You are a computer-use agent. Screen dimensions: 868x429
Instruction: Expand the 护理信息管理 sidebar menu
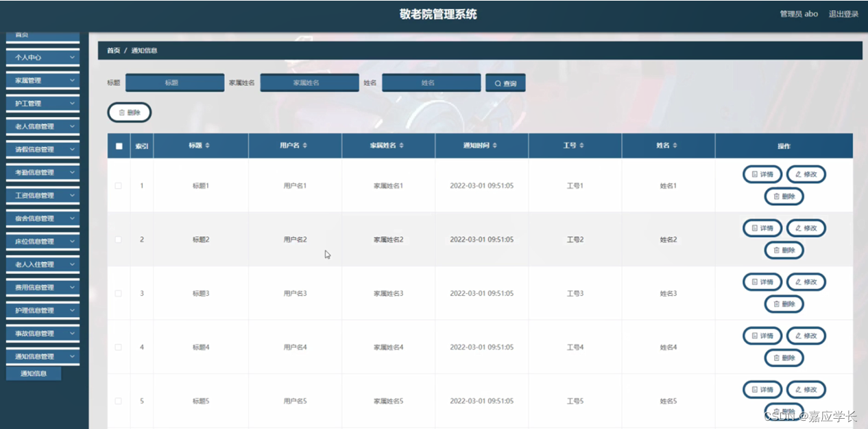tap(43, 310)
